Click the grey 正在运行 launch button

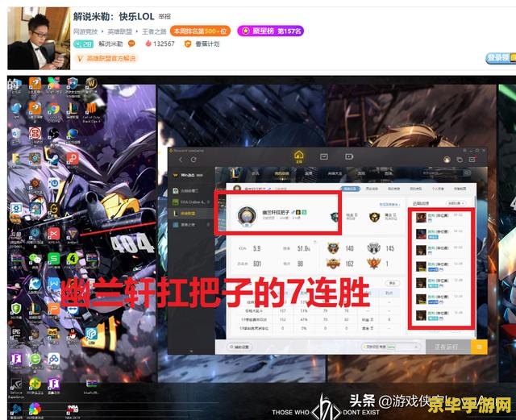448,347
